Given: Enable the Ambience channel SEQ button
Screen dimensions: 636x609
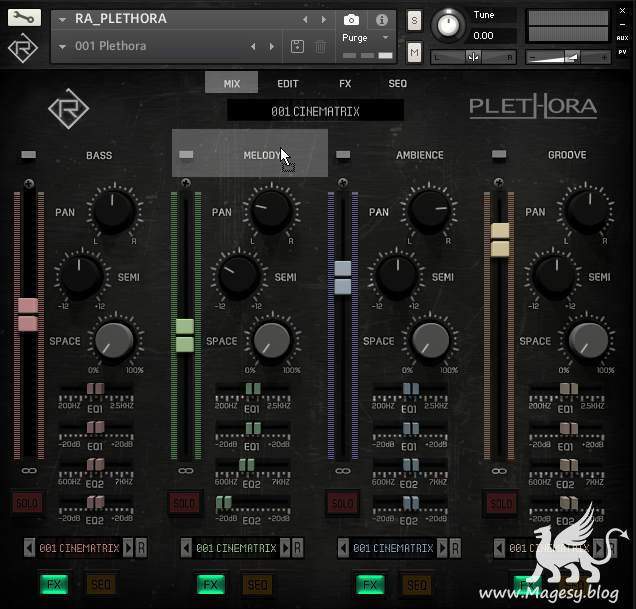Looking at the screenshot, I should click(417, 585).
